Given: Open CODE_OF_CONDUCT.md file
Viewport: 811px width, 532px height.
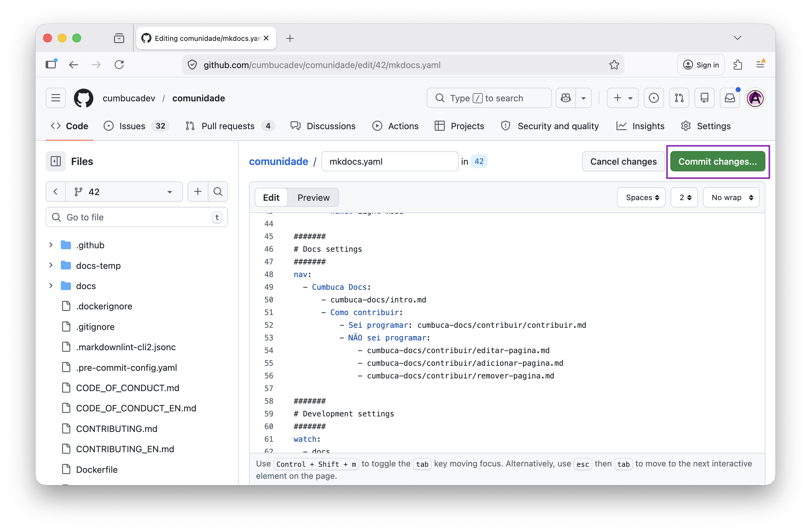Looking at the screenshot, I should [x=127, y=388].
